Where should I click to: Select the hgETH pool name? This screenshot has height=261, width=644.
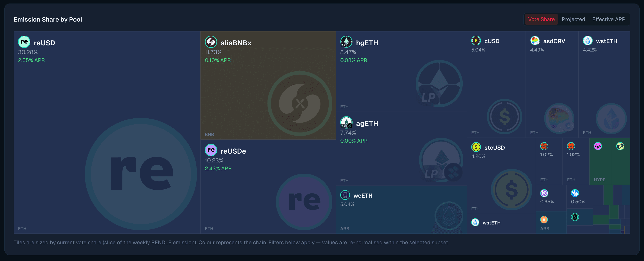(x=367, y=43)
